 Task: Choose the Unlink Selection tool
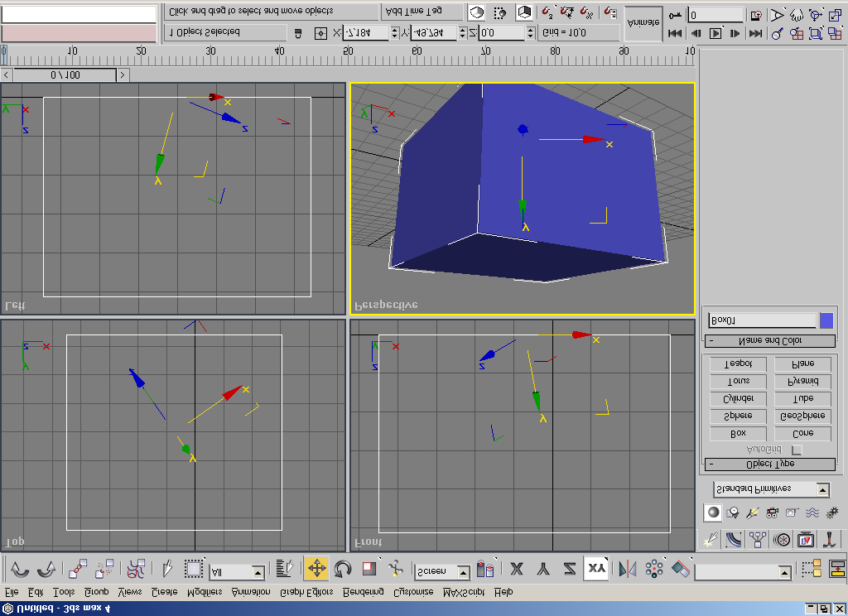104,569
